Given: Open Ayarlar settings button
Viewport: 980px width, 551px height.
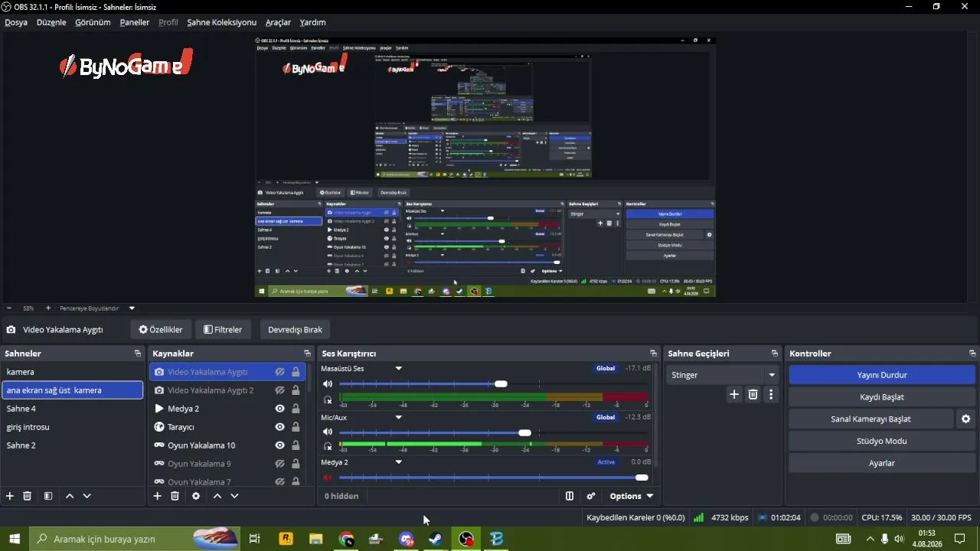Looking at the screenshot, I should [882, 463].
